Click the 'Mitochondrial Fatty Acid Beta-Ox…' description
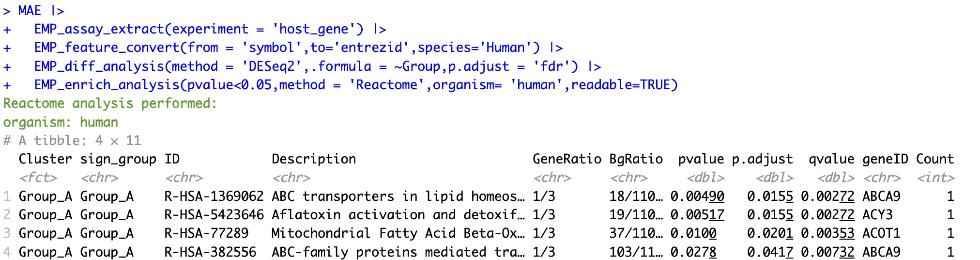 (398, 233)
